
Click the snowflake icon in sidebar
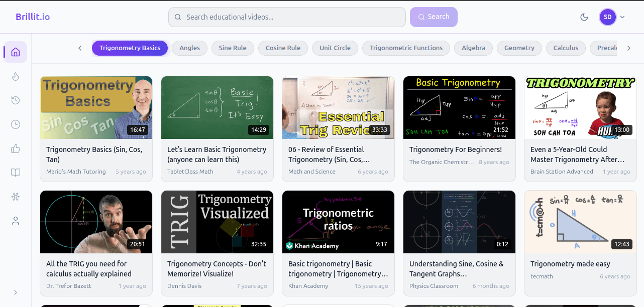tap(16, 197)
